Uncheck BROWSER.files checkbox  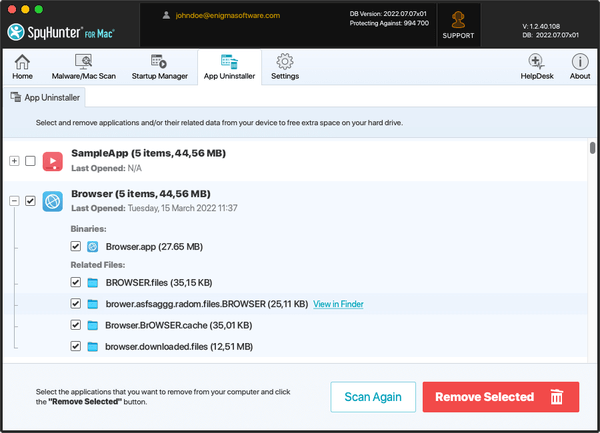click(x=76, y=283)
